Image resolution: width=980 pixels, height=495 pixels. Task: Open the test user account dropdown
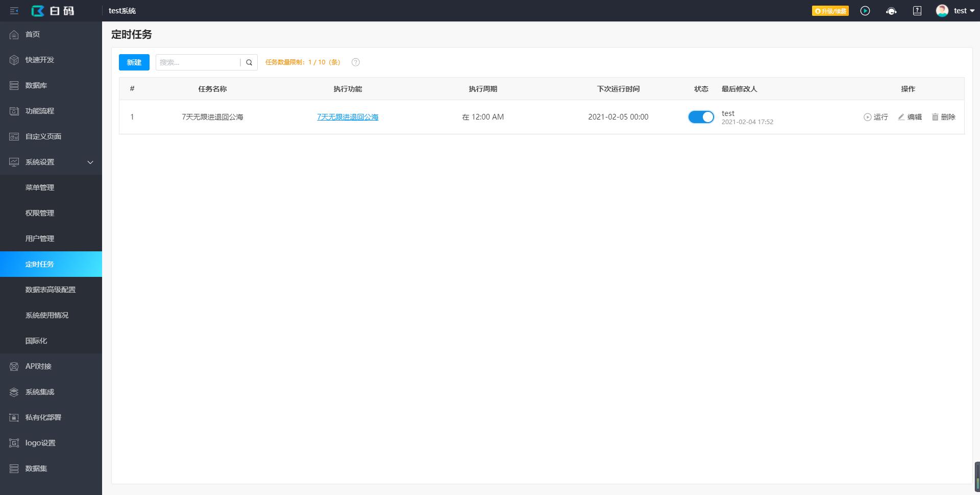(x=955, y=11)
